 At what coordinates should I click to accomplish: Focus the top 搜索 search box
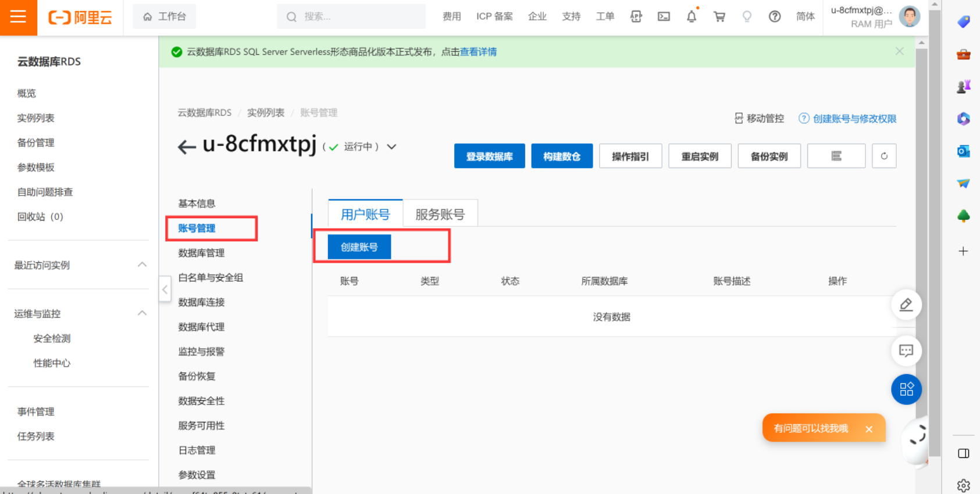click(351, 16)
